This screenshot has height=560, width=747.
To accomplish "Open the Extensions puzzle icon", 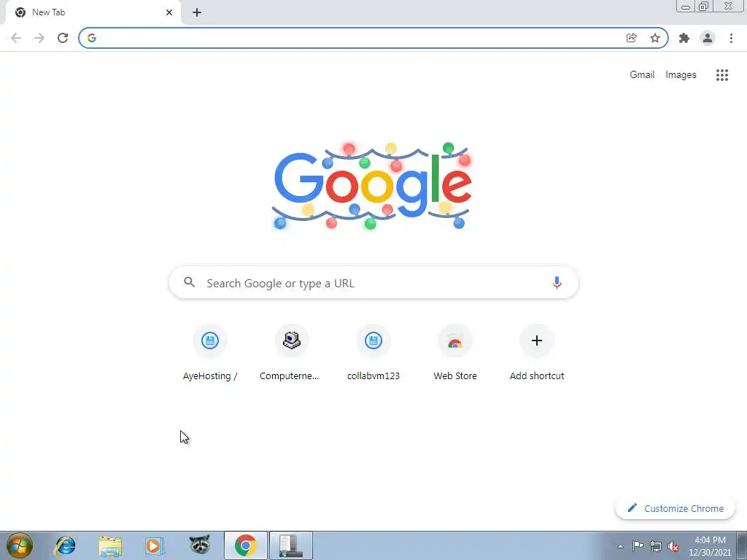I will click(x=684, y=38).
